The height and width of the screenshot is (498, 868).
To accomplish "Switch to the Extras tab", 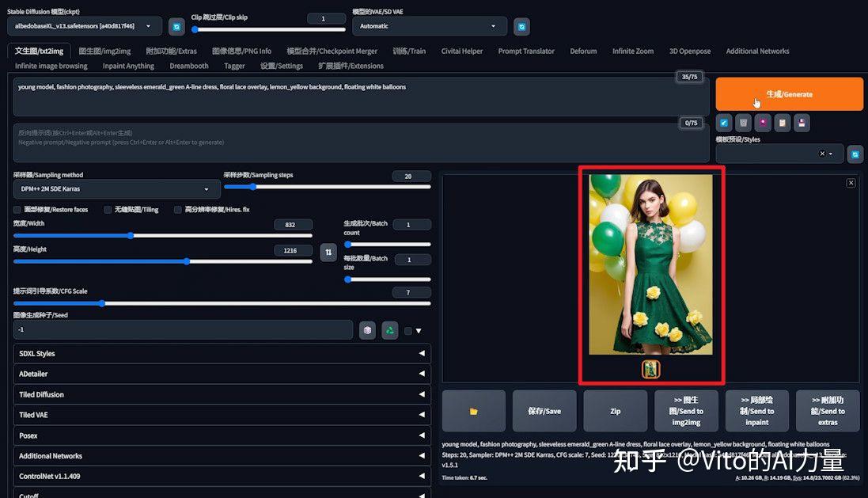I will [x=171, y=51].
